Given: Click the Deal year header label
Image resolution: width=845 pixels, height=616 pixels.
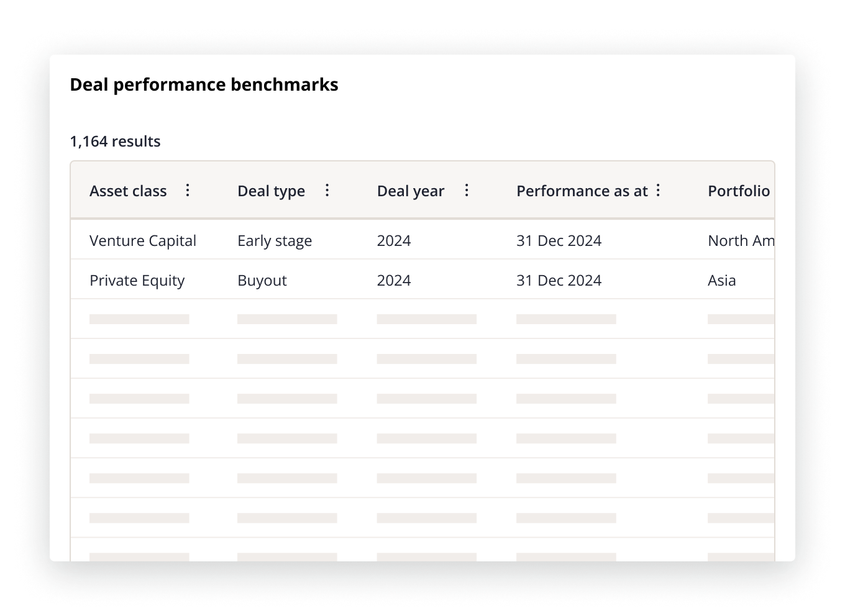Looking at the screenshot, I should [410, 191].
